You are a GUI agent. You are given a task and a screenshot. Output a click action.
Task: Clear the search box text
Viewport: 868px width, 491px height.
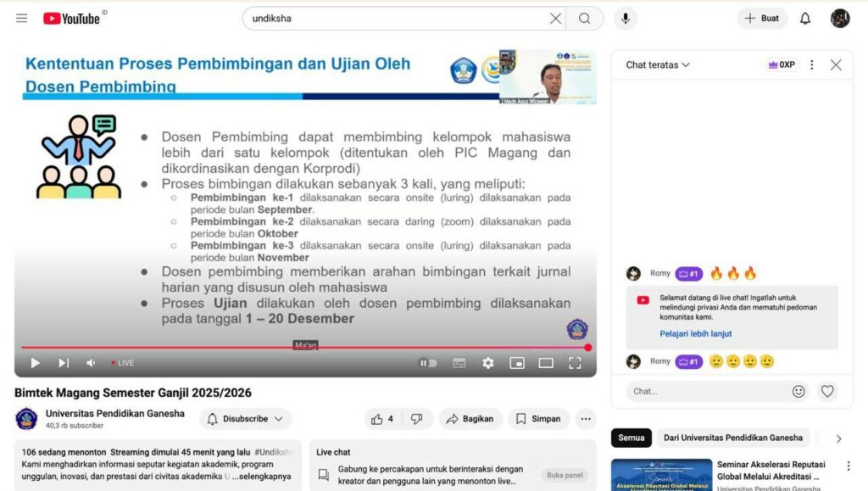(x=555, y=19)
